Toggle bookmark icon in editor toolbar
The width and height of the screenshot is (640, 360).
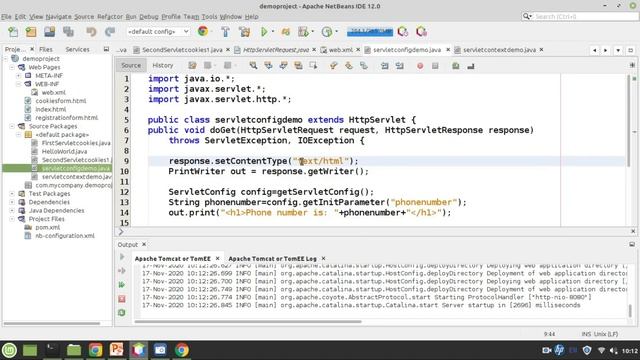364,66
